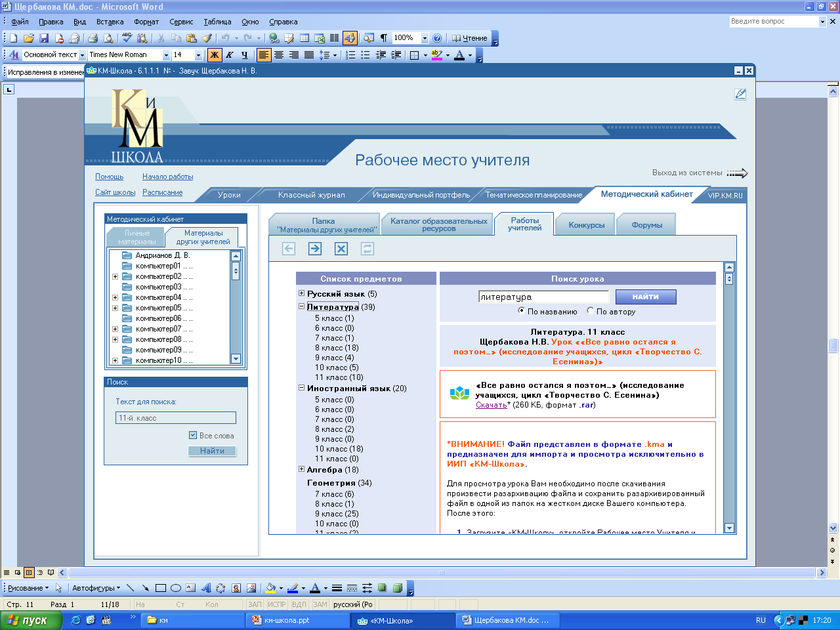The height and width of the screenshot is (630, 840).
Task: Open Word Help question-mark icon
Action: coord(437,38)
